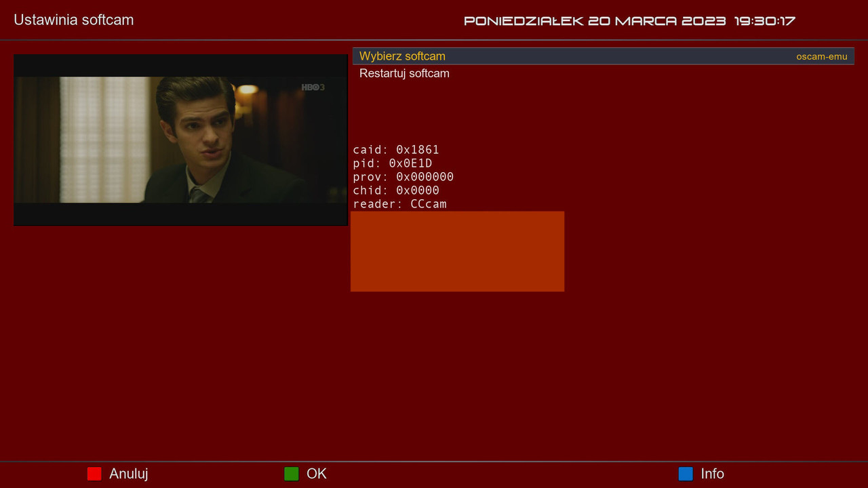This screenshot has width=868, height=488.
Task: Click the prov: 0x000000 line
Action: [403, 177]
